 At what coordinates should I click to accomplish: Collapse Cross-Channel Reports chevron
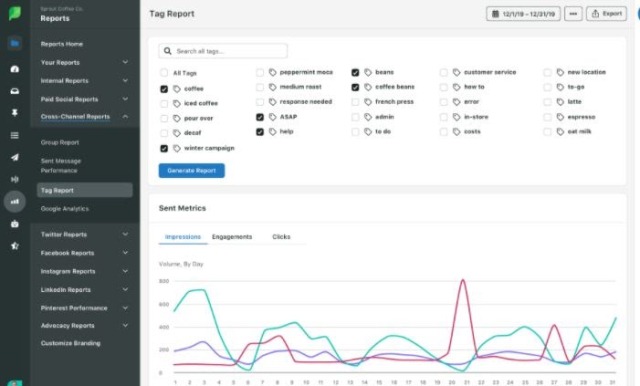tap(125, 117)
